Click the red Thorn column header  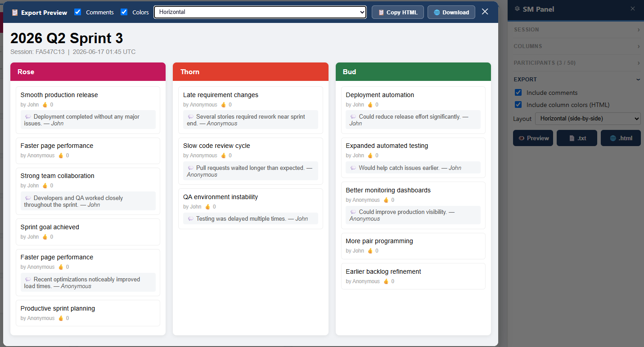pos(251,72)
